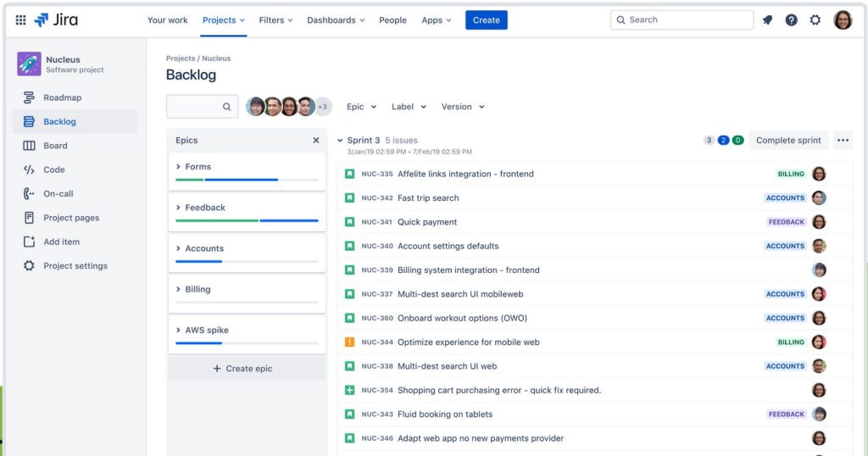Click FEEDBACK label on NUC-341

786,222
